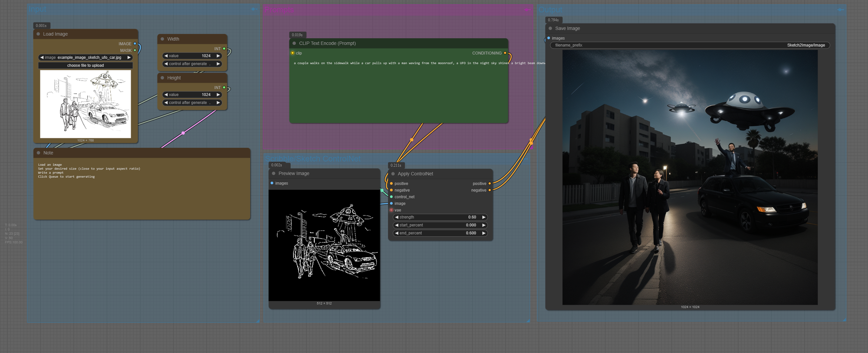The width and height of the screenshot is (868, 353).
Task: Click the red vae input port
Action: pos(391,210)
